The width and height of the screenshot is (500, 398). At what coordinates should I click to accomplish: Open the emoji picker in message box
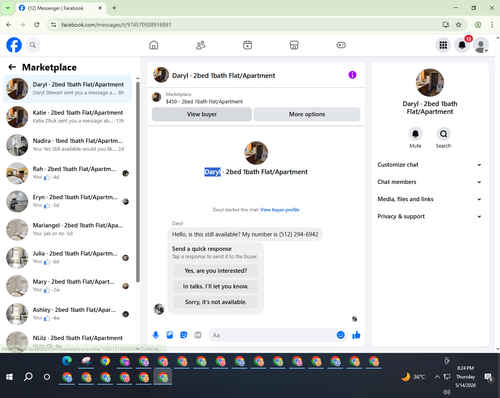(340, 335)
